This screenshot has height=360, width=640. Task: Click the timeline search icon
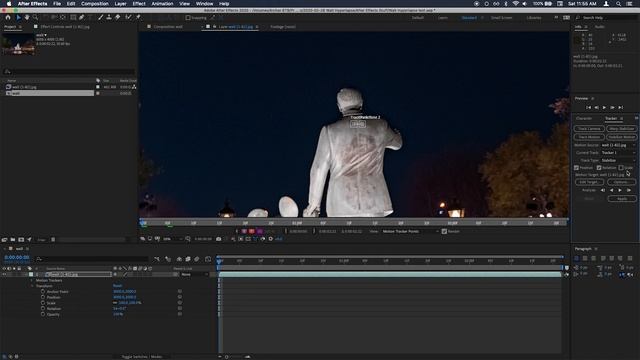click(39, 259)
